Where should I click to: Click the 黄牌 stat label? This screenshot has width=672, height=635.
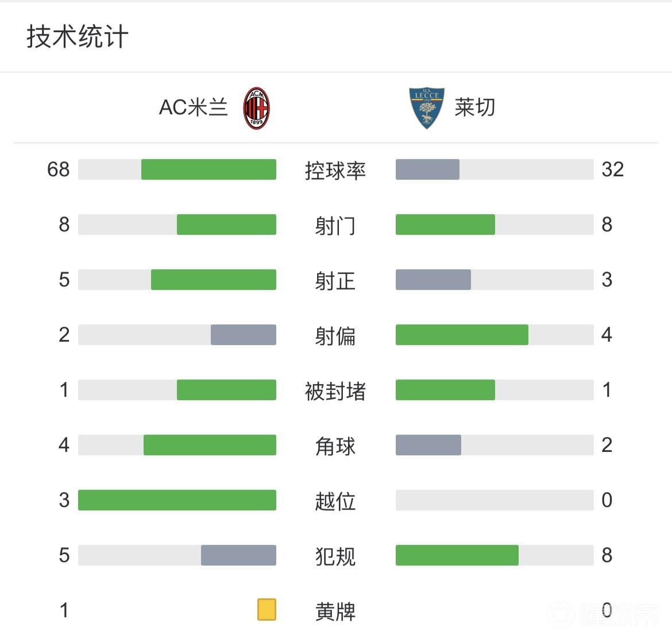pos(335,611)
